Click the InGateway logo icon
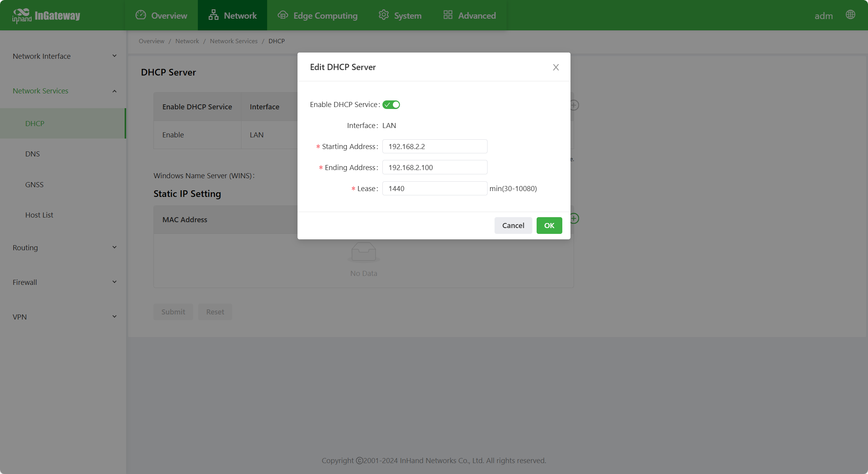The image size is (868, 474). pos(21,15)
